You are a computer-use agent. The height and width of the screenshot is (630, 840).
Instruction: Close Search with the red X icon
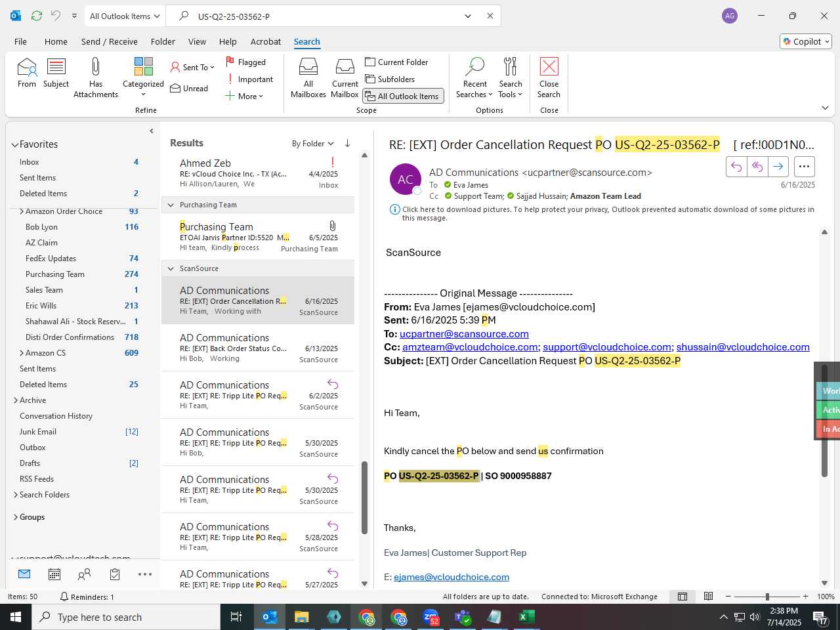point(549,77)
